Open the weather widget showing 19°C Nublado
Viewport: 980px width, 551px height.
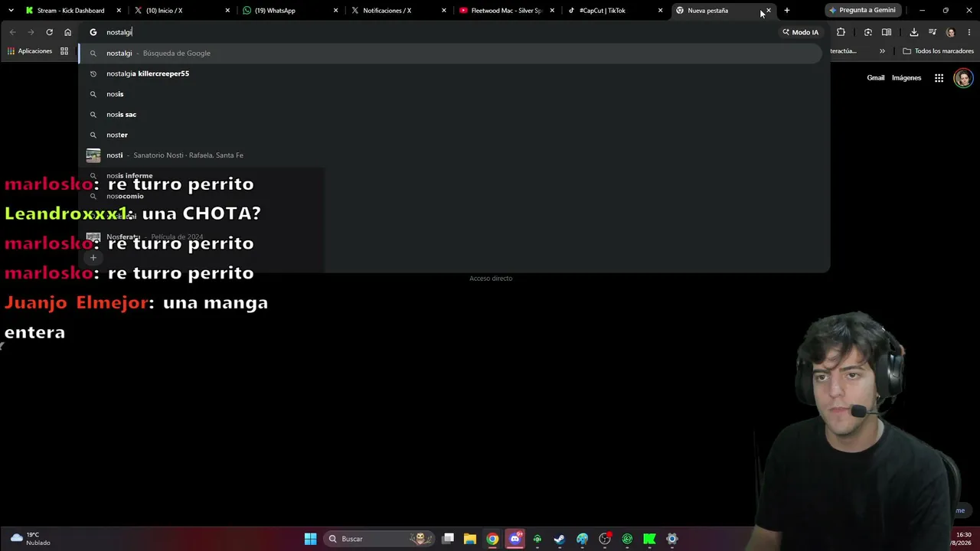click(31, 539)
